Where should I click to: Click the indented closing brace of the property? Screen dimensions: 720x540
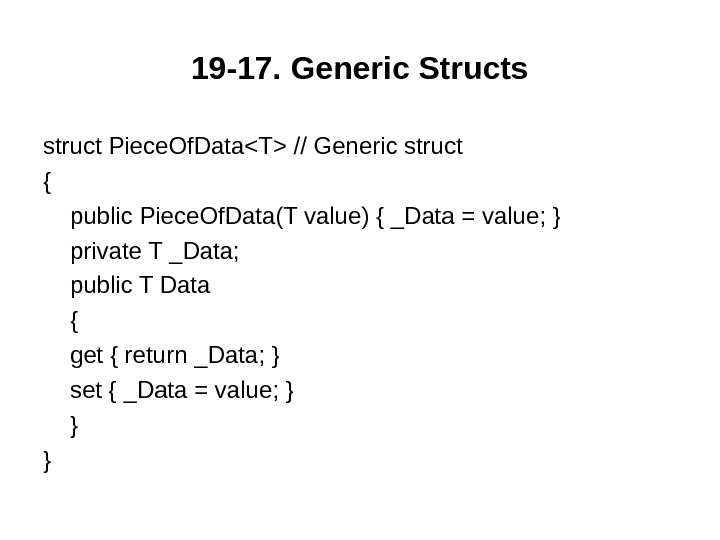[x=75, y=425]
